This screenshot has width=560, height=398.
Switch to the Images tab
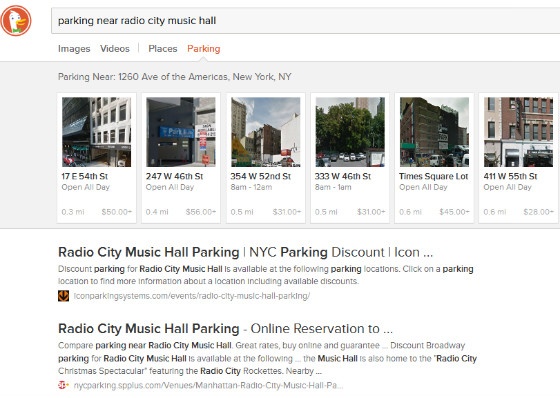(74, 49)
